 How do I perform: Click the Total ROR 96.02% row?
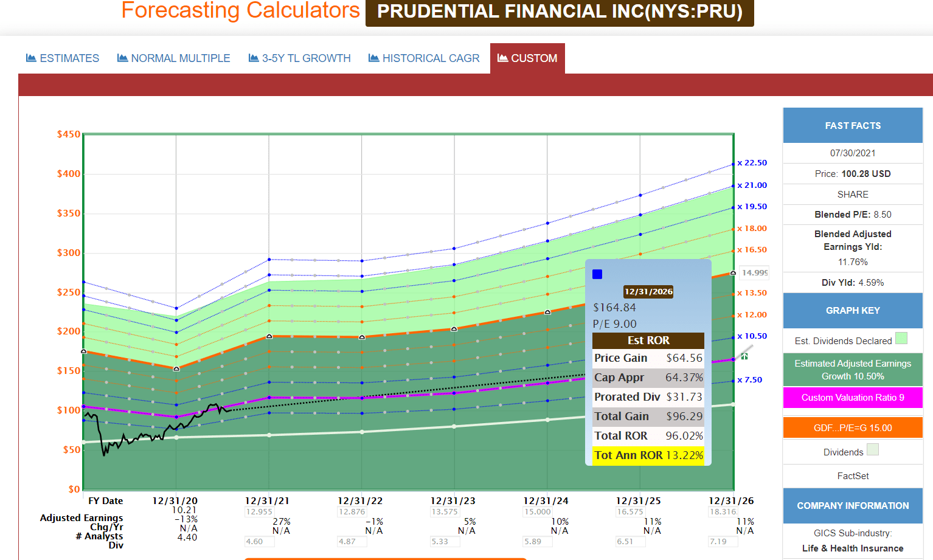(648, 436)
